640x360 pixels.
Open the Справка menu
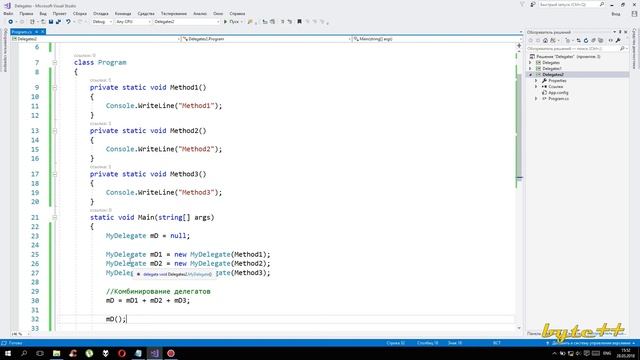tap(237, 13)
